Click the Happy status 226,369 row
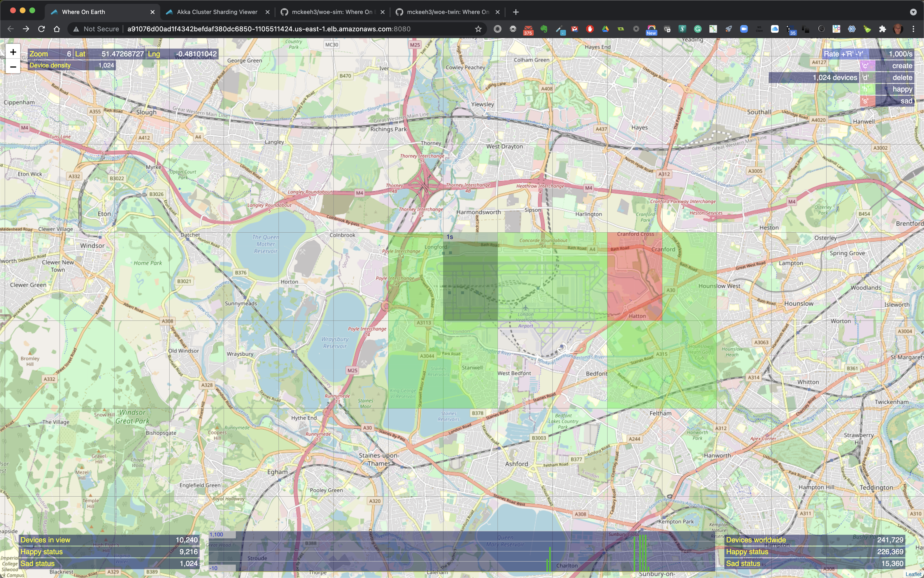 point(815,552)
